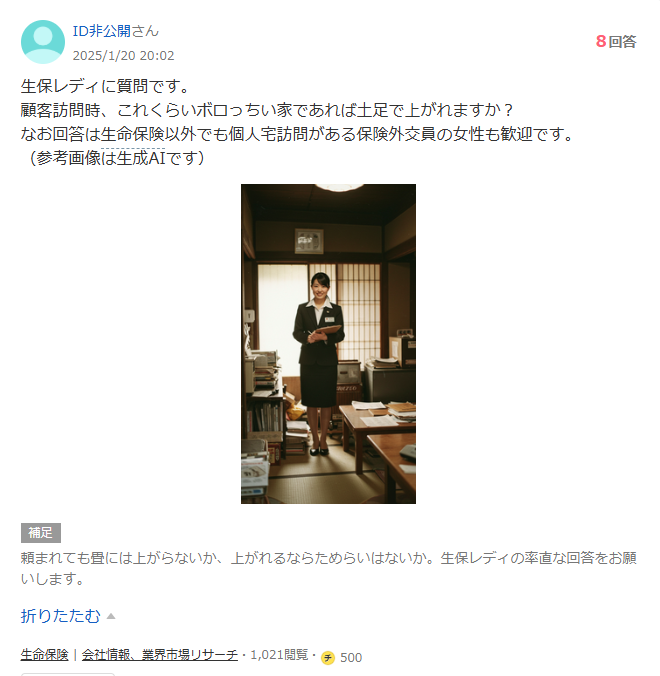660x676 pixels.
Task: Click the 2025/1/20 20:02 post timestamp
Action: click(123, 56)
